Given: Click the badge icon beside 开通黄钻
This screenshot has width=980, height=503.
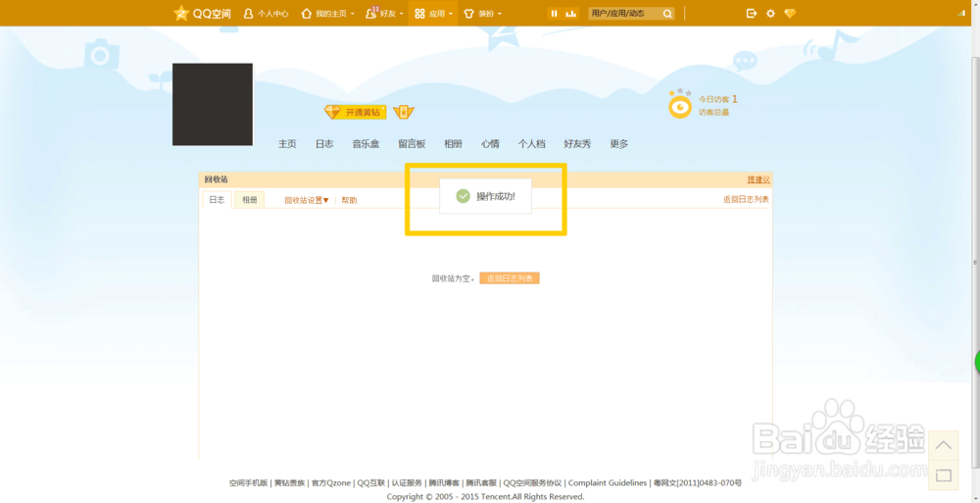Looking at the screenshot, I should click(404, 112).
